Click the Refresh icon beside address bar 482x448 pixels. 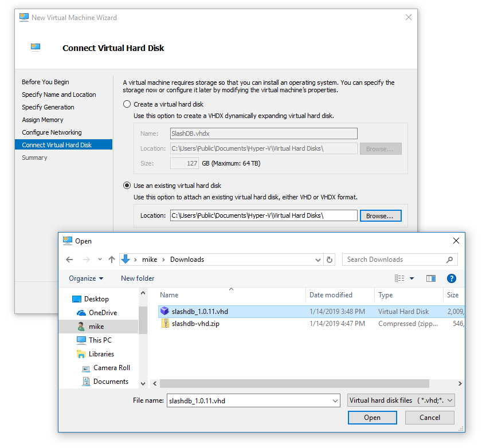pyautogui.click(x=330, y=260)
